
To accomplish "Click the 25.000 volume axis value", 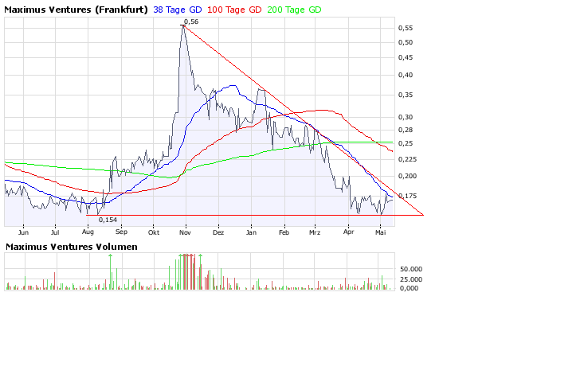I will [411, 279].
